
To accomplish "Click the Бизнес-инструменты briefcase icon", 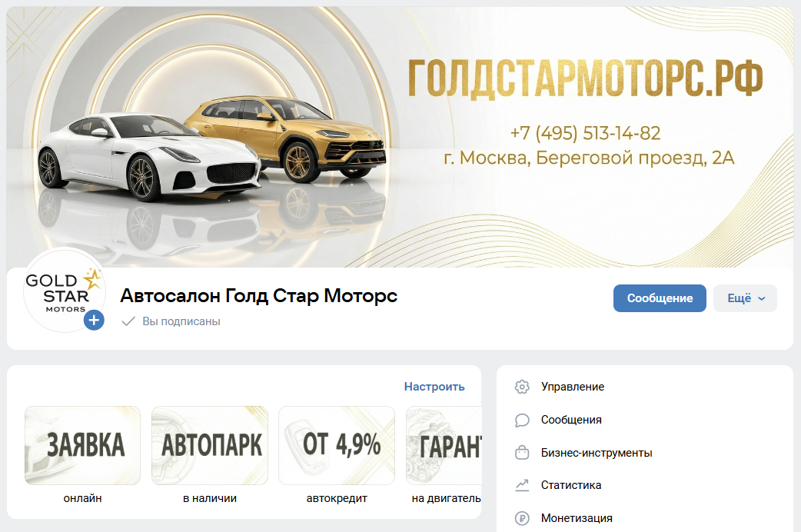I will coord(521,453).
